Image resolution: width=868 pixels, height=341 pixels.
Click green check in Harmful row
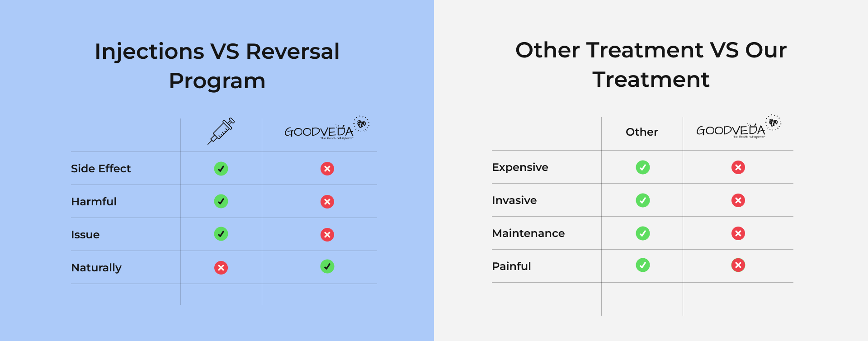click(x=221, y=201)
